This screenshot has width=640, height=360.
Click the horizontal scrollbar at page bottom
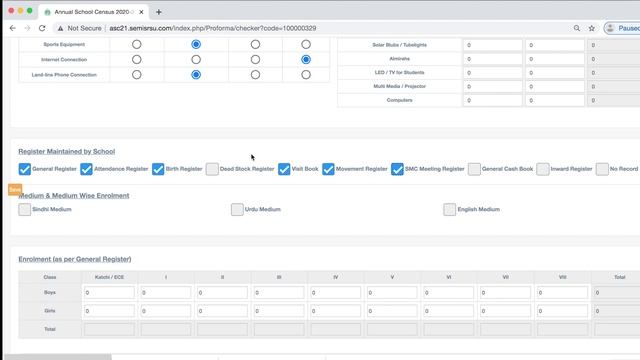pyautogui.click(x=58, y=357)
